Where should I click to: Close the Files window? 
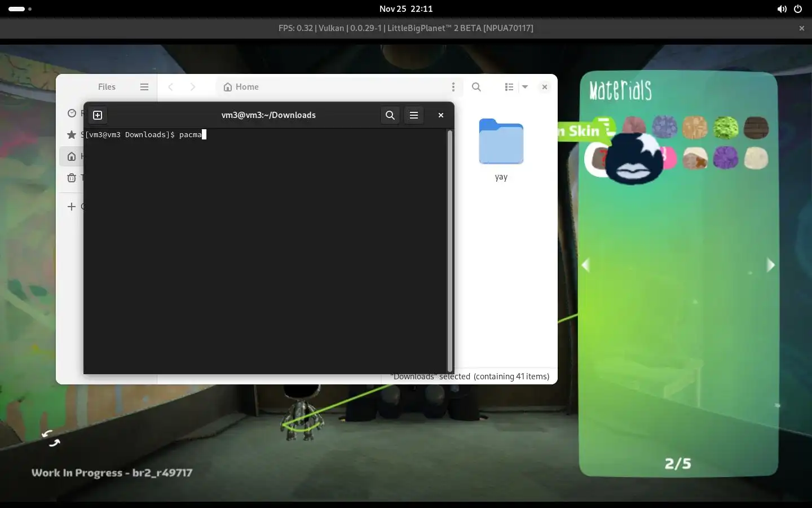point(544,87)
